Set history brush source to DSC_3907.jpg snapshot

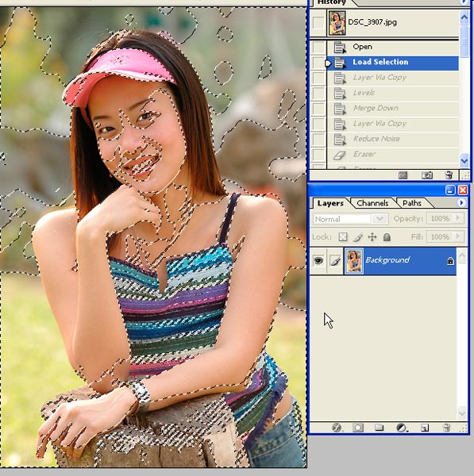318,22
